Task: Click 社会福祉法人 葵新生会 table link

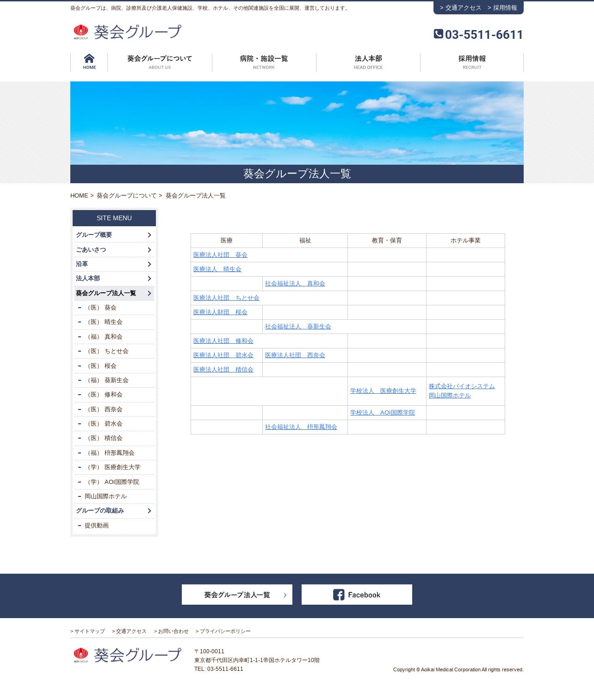Action: (298, 327)
